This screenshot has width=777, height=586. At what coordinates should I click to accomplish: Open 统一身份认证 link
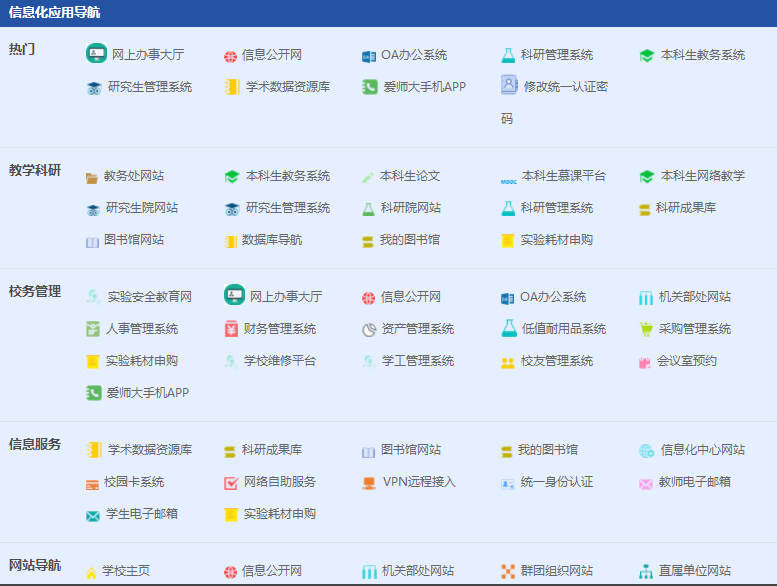tap(556, 482)
